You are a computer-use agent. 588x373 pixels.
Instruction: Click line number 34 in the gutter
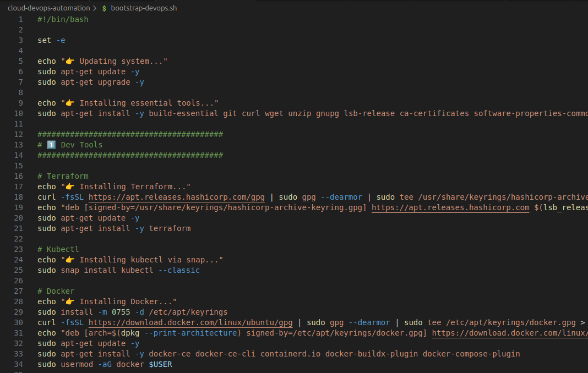(18, 364)
